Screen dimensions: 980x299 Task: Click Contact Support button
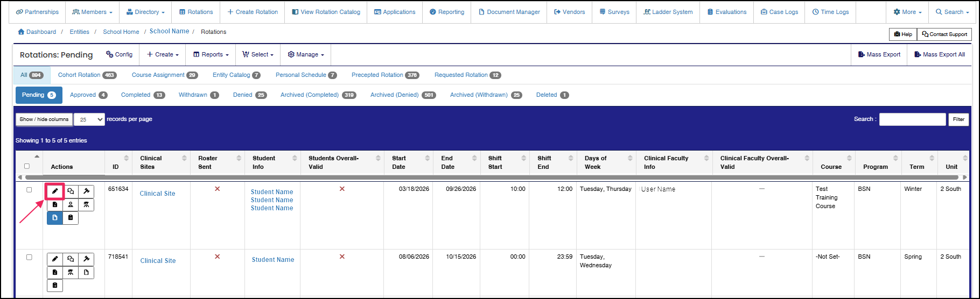(944, 34)
